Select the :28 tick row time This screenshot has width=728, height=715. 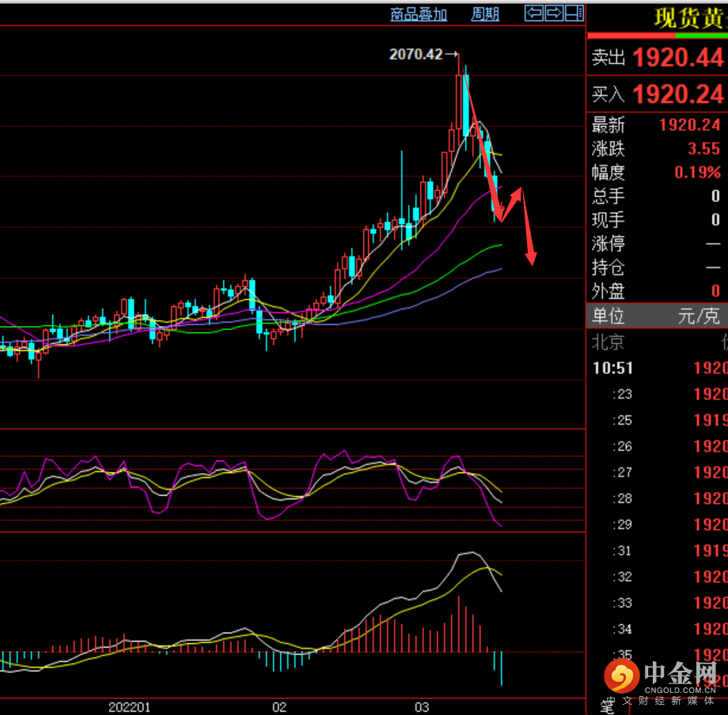coord(622,498)
